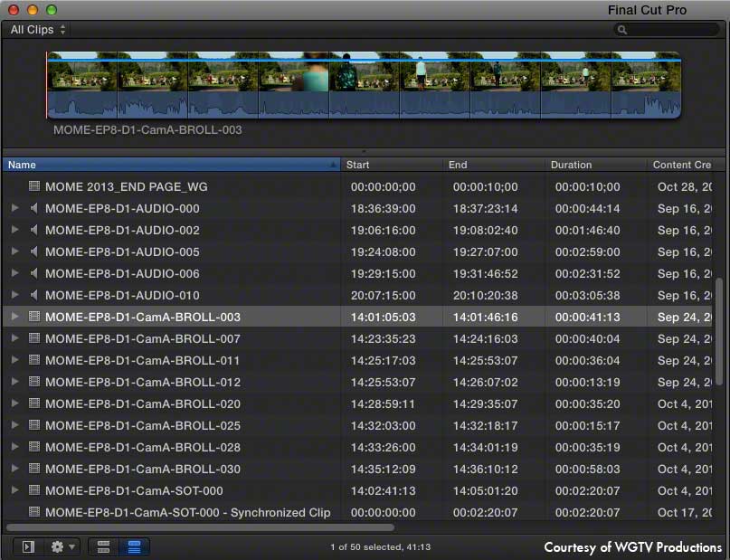Click the Start column header
The image size is (730, 560).
pyautogui.click(x=392, y=165)
